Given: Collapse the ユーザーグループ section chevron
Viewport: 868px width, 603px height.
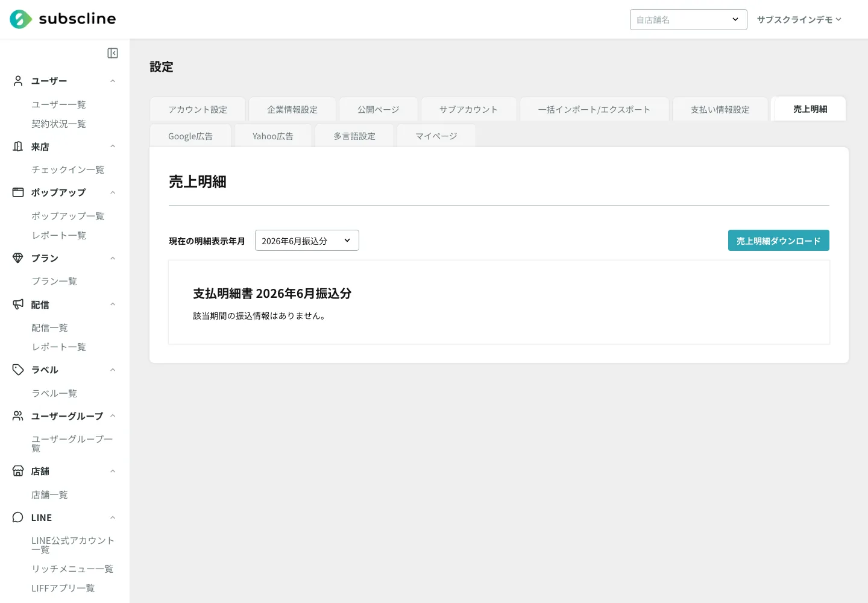Looking at the screenshot, I should pos(113,416).
